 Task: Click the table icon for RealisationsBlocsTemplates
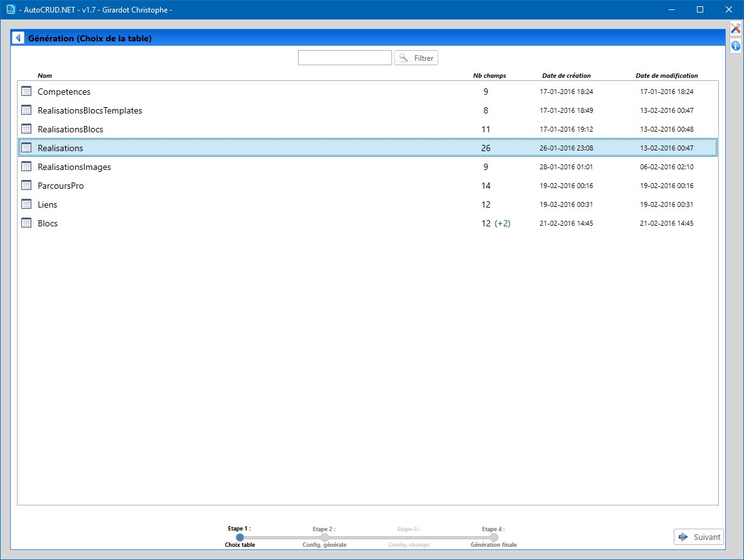[x=26, y=110]
